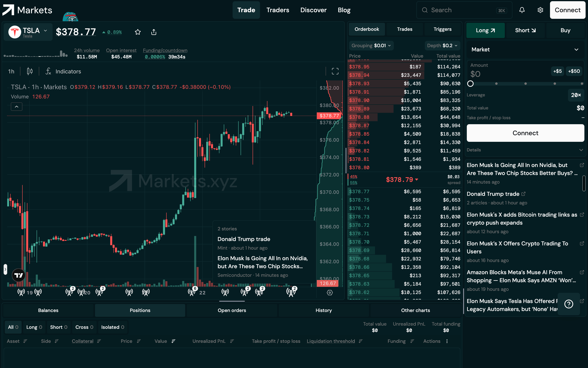Click the news marker with badge 6
Screen dimensions: 588x368
(192, 291)
